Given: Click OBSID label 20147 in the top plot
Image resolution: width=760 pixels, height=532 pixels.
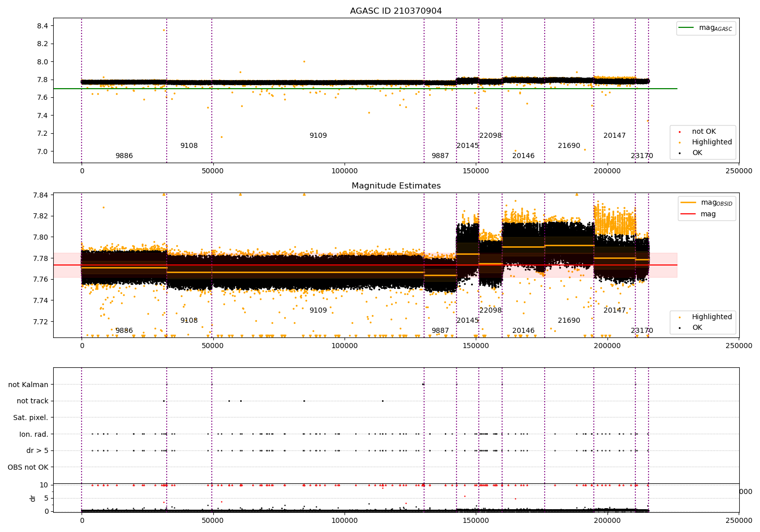Looking at the screenshot, I should [x=615, y=136].
